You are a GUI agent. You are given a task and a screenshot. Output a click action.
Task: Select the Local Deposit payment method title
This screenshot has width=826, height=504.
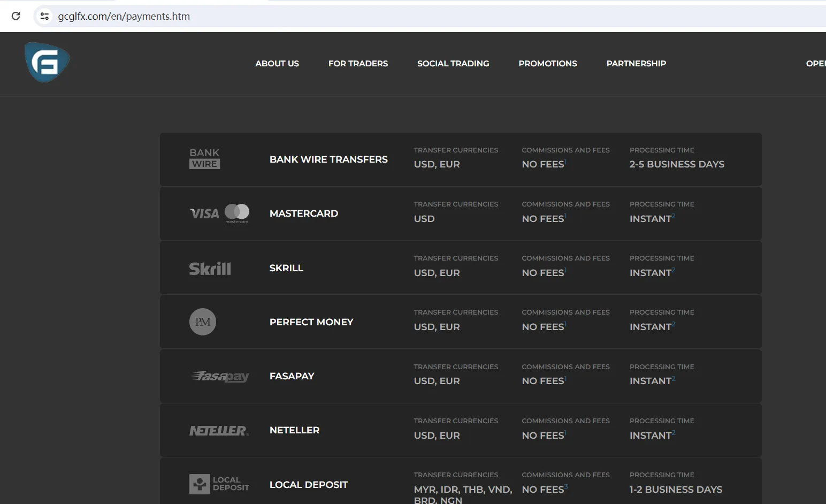click(309, 485)
